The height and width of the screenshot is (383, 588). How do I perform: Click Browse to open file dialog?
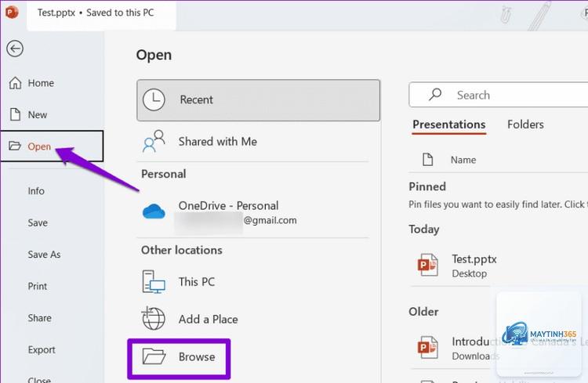(179, 357)
